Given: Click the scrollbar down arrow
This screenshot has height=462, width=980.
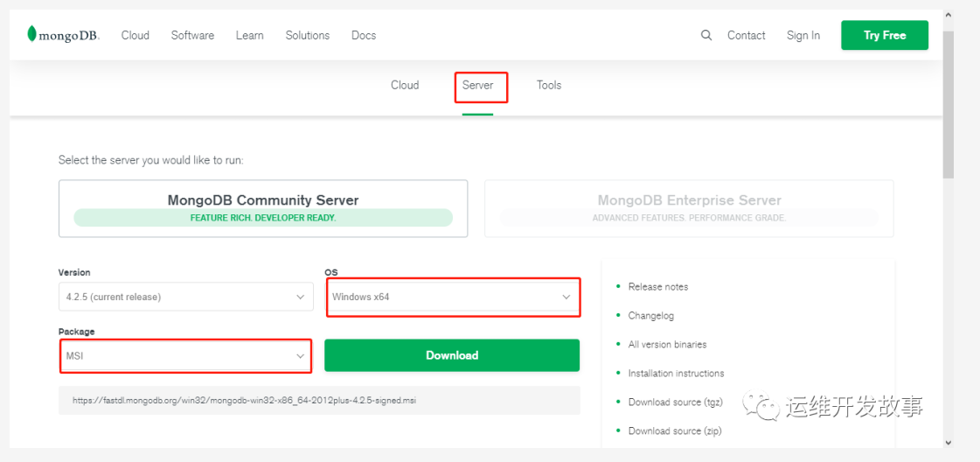Looking at the screenshot, I should [x=949, y=442].
